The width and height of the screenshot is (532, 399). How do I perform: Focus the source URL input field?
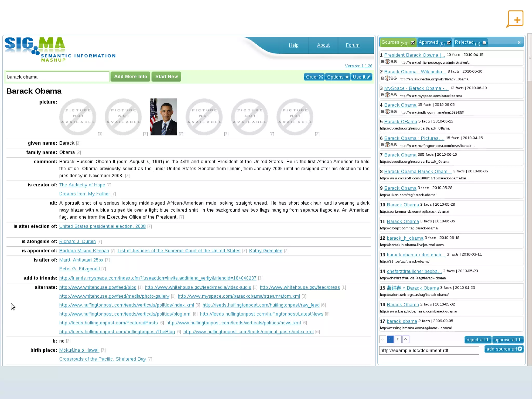click(429, 350)
